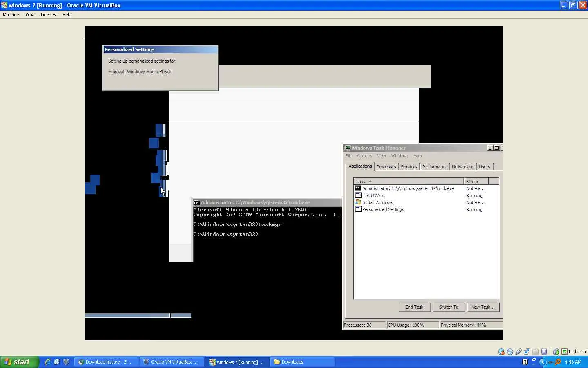Image resolution: width=588 pixels, height=368 pixels.
Task: Expand hidden tray icons with the chevron
Action: (x=543, y=362)
